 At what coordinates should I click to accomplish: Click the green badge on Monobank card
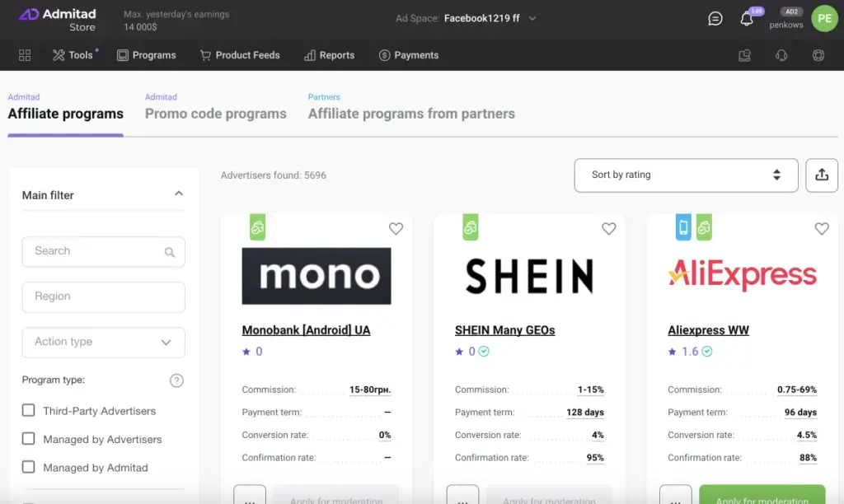[257, 227]
